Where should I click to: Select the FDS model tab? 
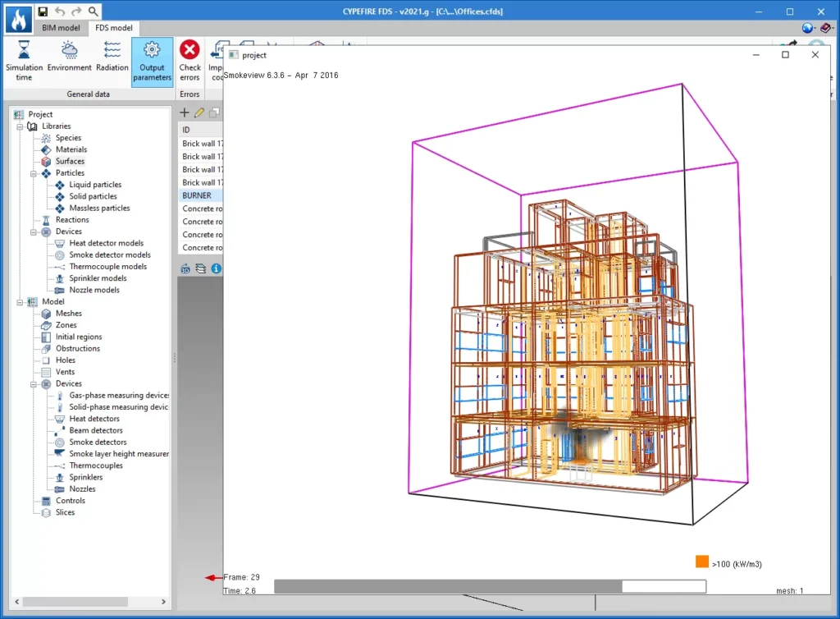click(113, 28)
